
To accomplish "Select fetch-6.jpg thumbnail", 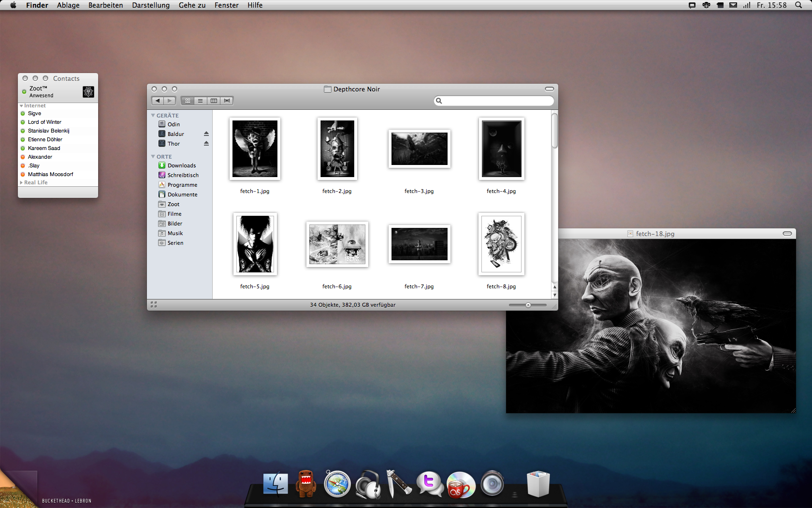I will [337, 244].
